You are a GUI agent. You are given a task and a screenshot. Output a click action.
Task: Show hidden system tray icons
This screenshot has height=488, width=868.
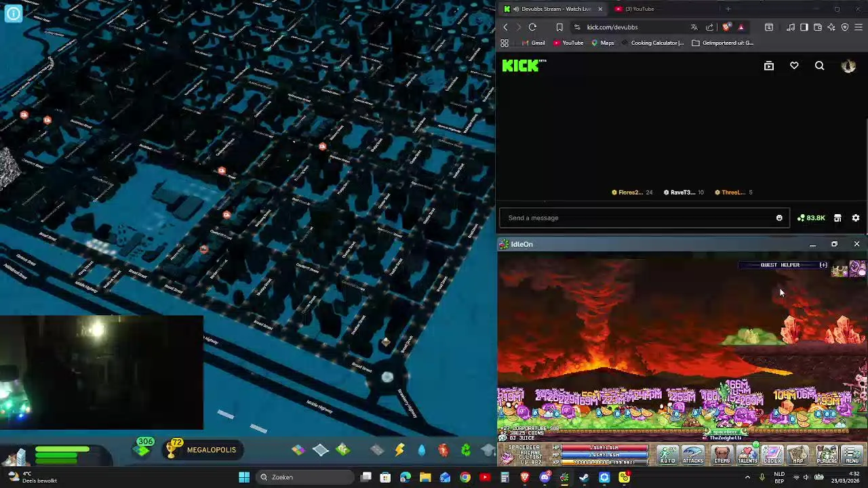click(748, 477)
